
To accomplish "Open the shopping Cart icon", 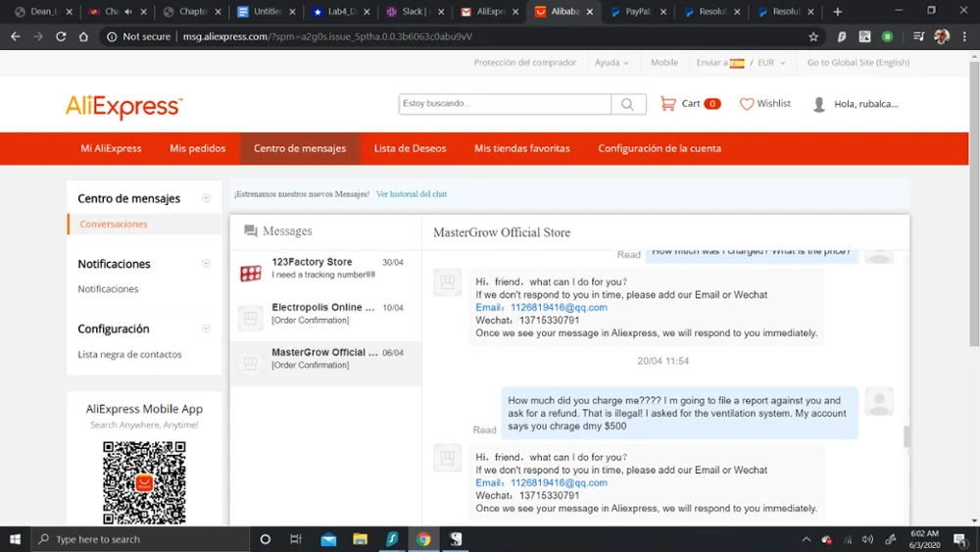I will click(667, 104).
